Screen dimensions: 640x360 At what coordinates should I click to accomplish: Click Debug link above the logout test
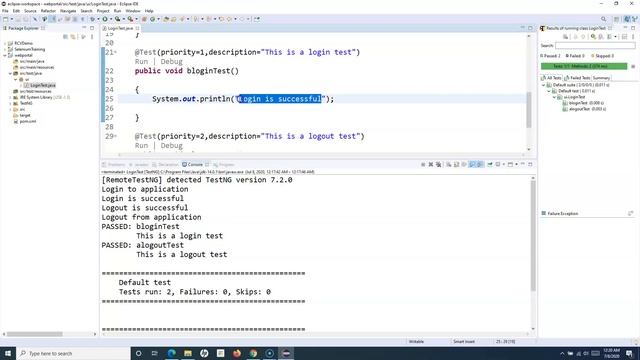[171, 146]
